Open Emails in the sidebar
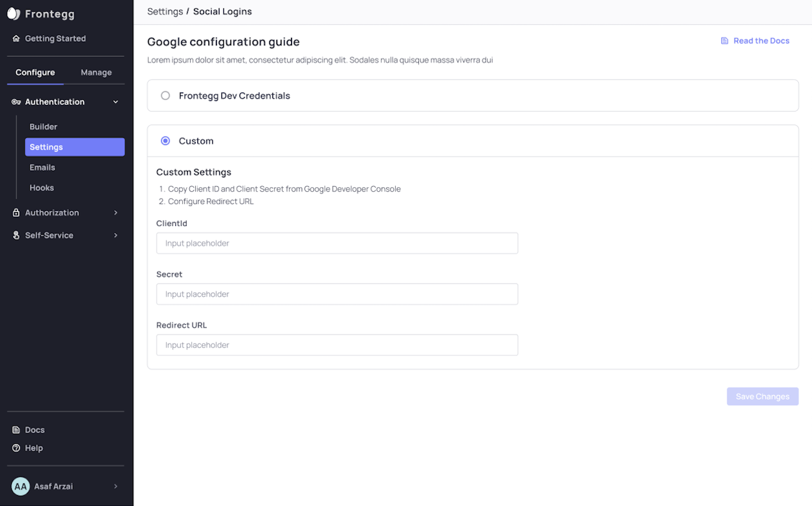The image size is (812, 506). pyautogui.click(x=42, y=168)
